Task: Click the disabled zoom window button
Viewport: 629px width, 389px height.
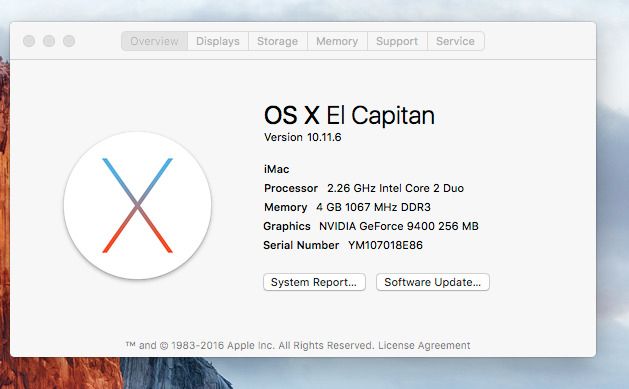Action: tap(69, 41)
